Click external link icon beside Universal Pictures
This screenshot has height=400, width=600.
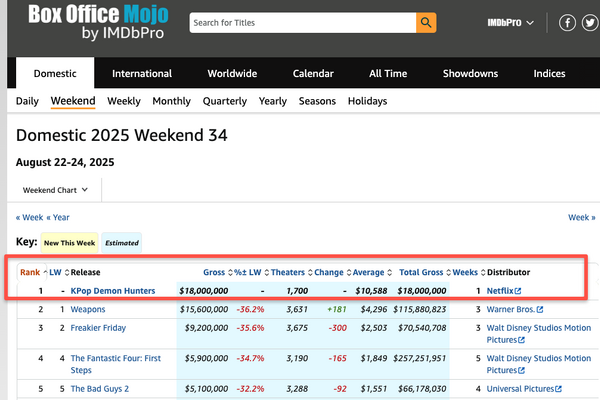pyautogui.click(x=558, y=389)
